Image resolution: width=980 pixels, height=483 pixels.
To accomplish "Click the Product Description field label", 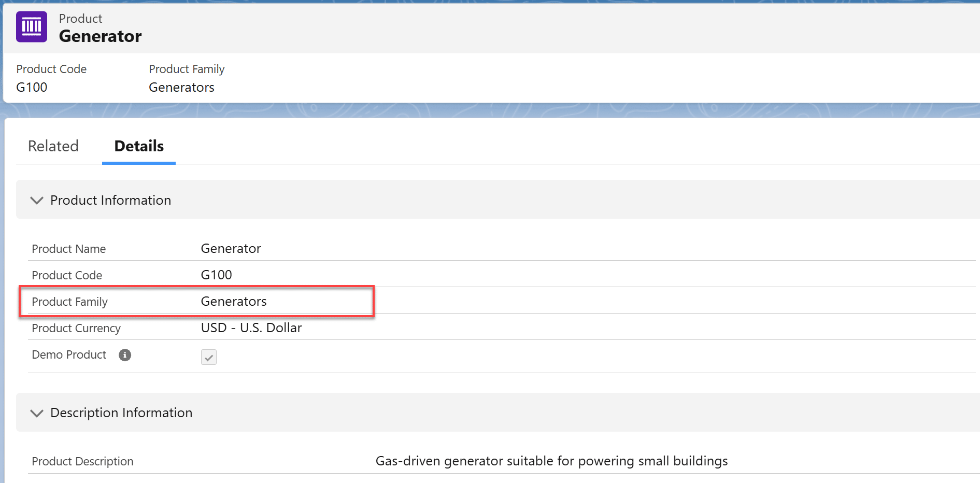I will (82, 462).
